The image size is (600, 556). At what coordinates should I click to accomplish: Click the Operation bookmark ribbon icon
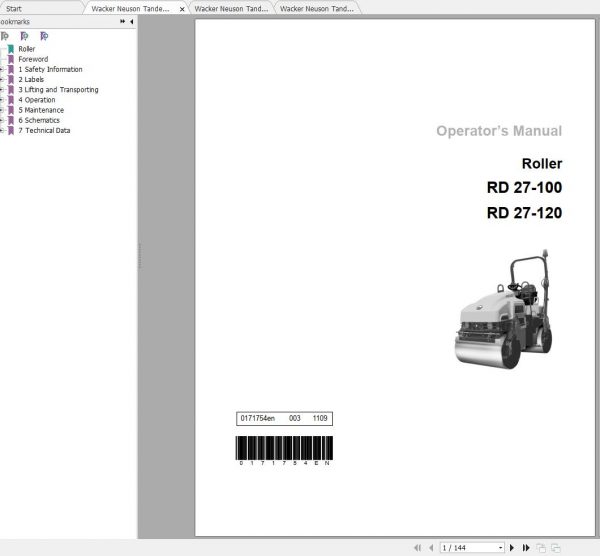(11, 100)
